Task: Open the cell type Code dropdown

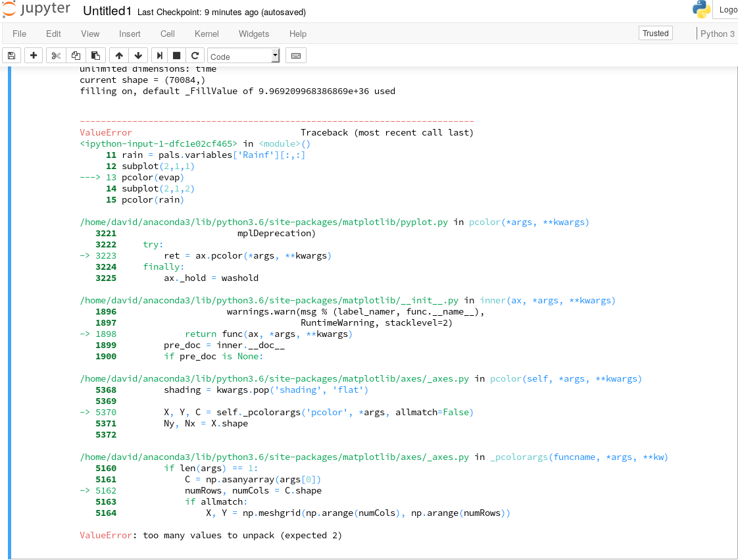Action: point(244,56)
